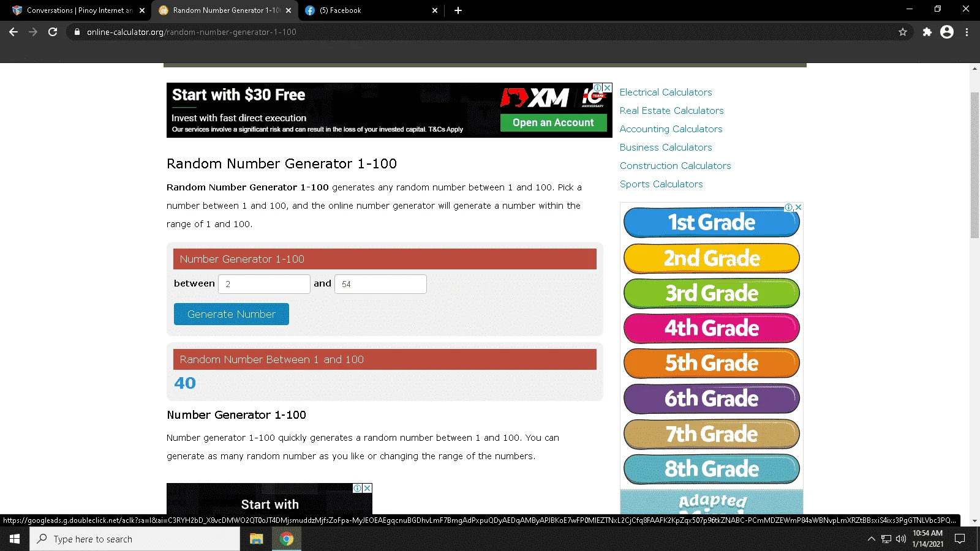Close the Facebook tab

tap(435, 10)
